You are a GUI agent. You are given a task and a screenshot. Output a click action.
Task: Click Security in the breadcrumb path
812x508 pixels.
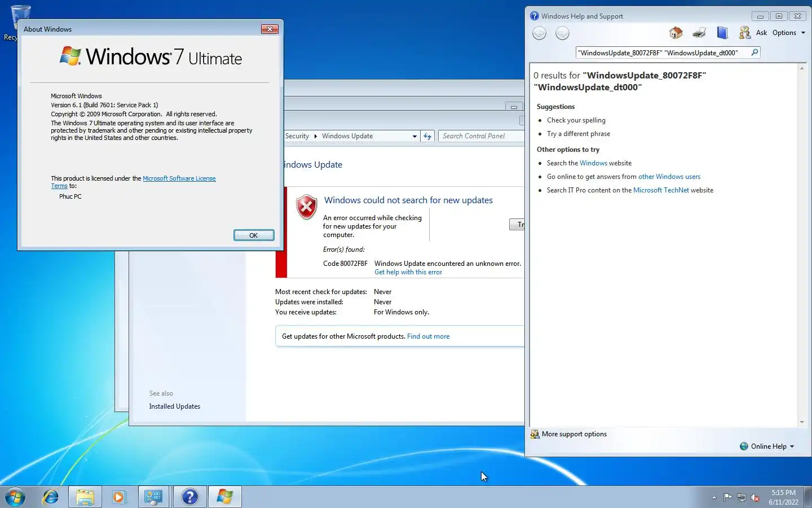(297, 136)
